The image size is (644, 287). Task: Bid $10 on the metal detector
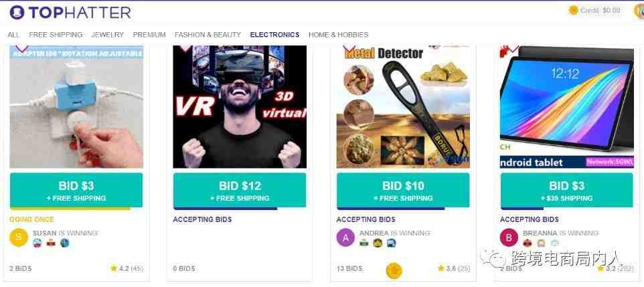pyautogui.click(x=403, y=190)
